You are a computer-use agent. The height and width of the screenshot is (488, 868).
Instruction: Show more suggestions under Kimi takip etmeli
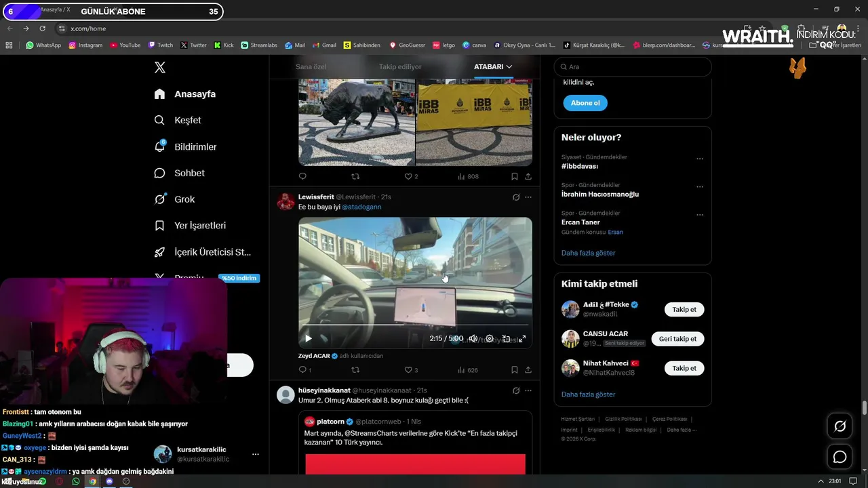(588, 394)
